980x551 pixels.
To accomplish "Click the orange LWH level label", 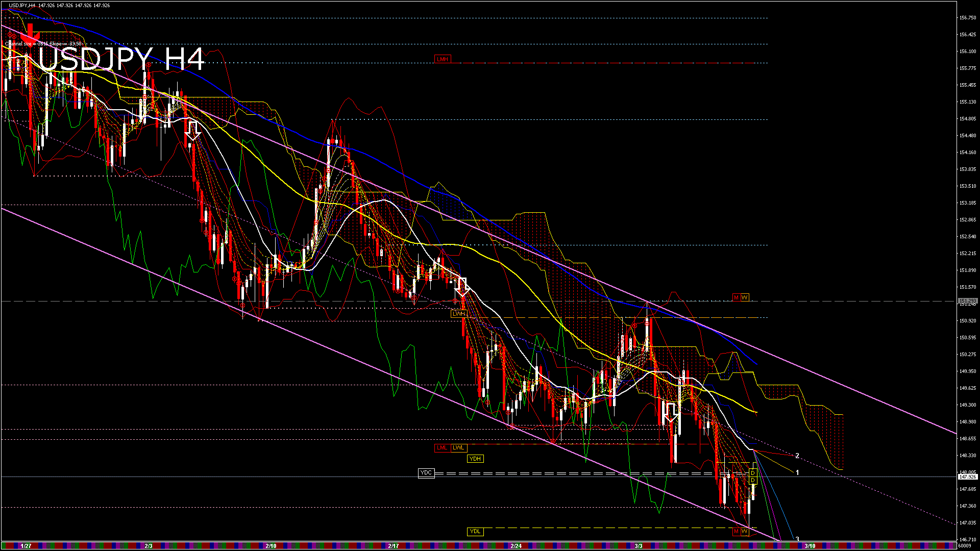I will (x=459, y=314).
